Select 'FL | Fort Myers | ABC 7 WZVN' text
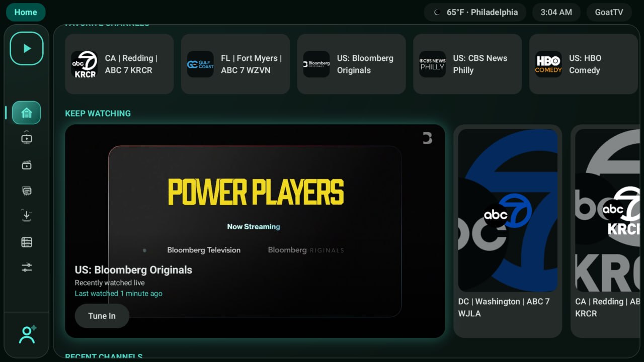The image size is (644, 362). coord(251,64)
